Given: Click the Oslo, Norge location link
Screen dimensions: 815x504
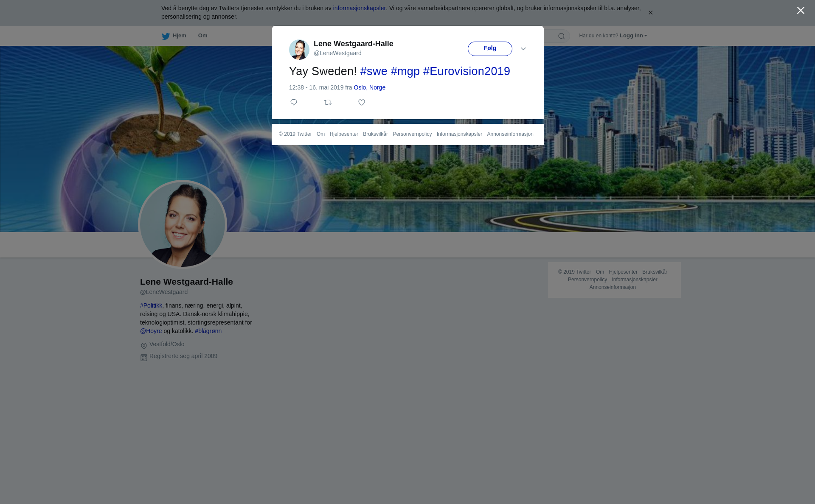Looking at the screenshot, I should point(369,87).
